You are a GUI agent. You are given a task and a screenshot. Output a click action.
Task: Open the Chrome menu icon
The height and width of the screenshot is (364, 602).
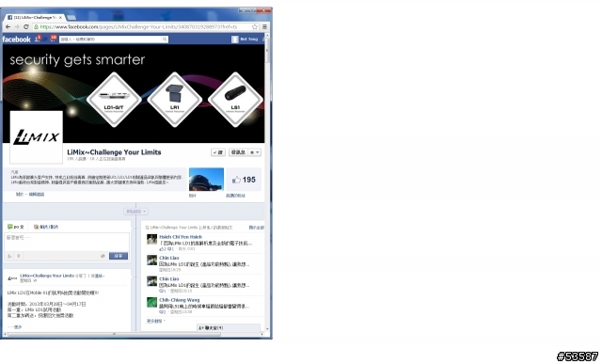(x=264, y=27)
